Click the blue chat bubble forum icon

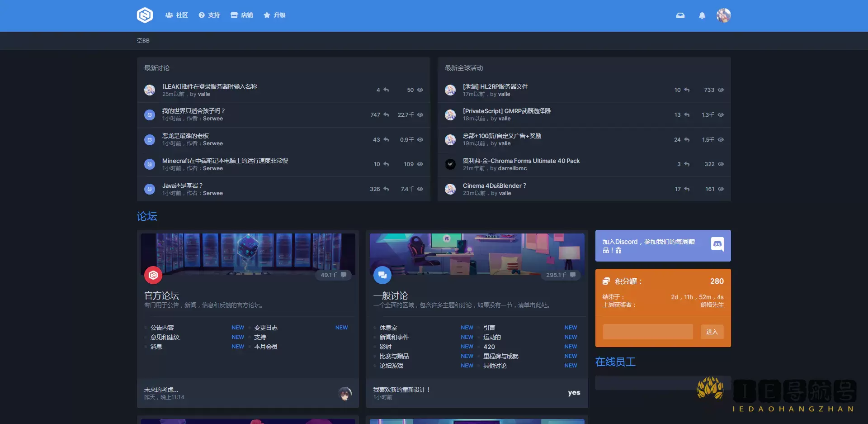[x=382, y=275]
